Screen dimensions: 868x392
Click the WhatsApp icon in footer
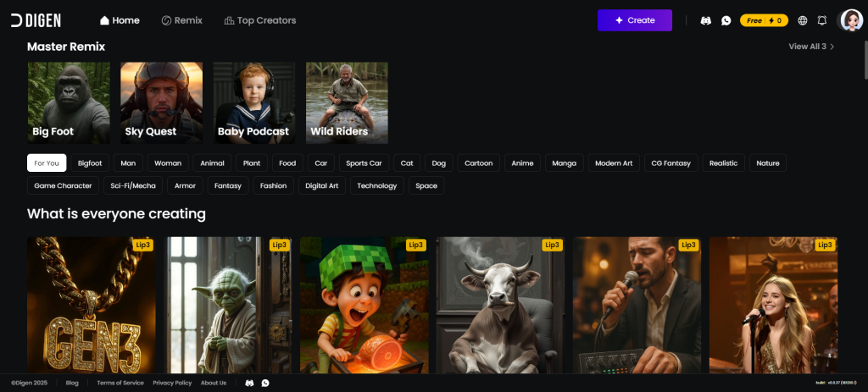click(265, 383)
